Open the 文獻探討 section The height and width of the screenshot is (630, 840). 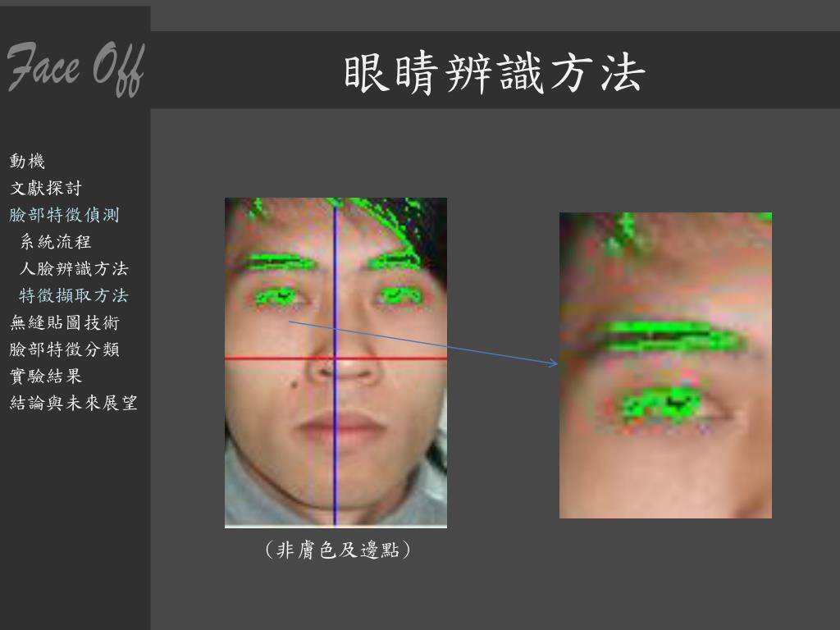tap(46, 188)
